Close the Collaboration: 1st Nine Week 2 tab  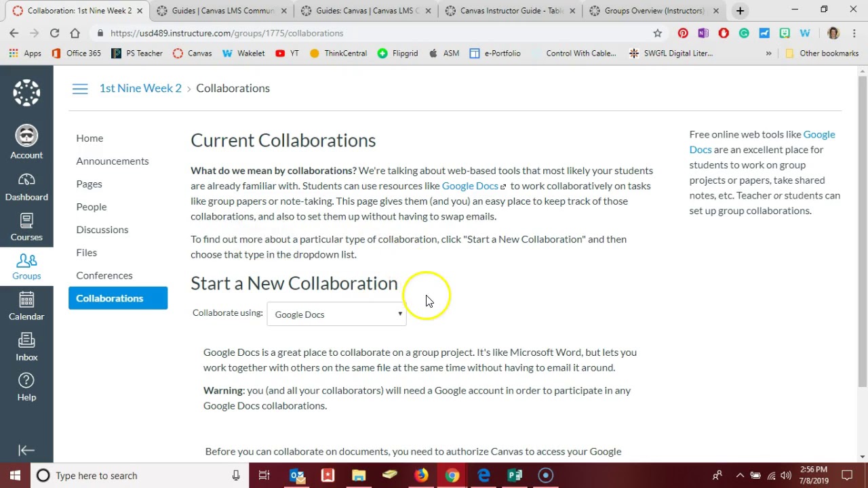click(140, 11)
